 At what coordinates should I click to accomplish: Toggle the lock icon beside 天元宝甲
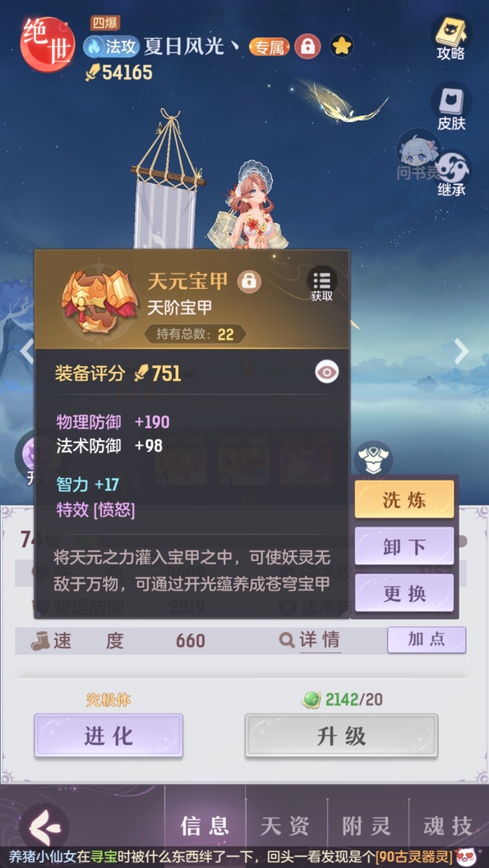tap(249, 282)
